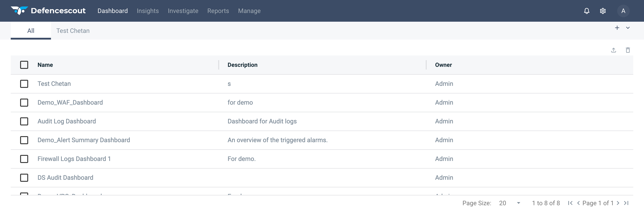Check the select-all checkbox in the header
The image size is (644, 224).
[x=24, y=65]
